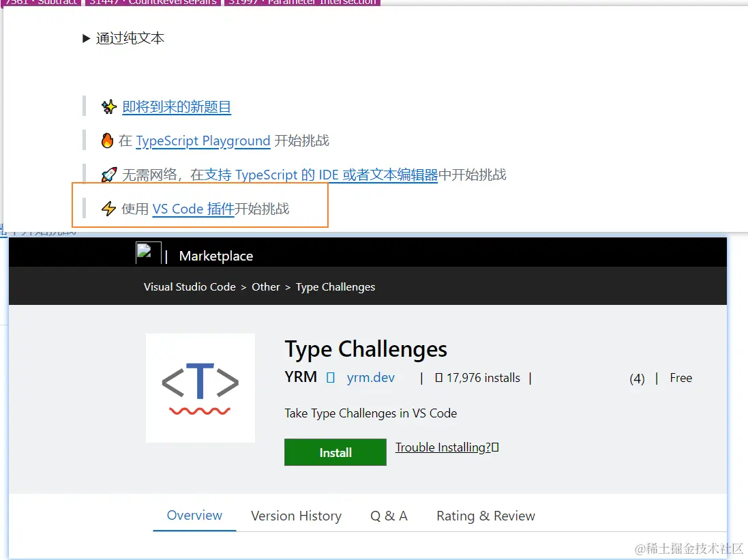The height and width of the screenshot is (560, 748).
Task: Switch to Rating & Review tab
Action: pos(485,516)
